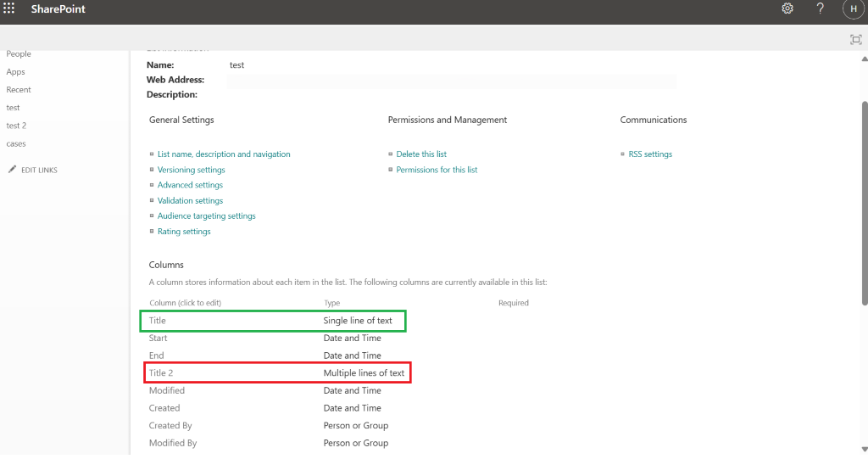Viewport: 868px width, 459px height.
Task: Click the Delete this list link
Action: pos(421,154)
